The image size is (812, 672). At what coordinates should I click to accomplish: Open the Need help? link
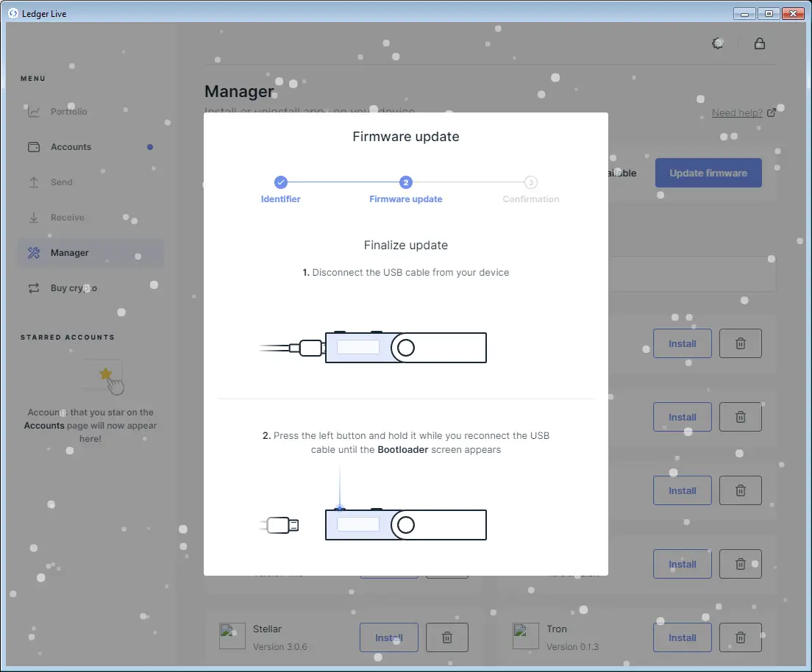[744, 113]
